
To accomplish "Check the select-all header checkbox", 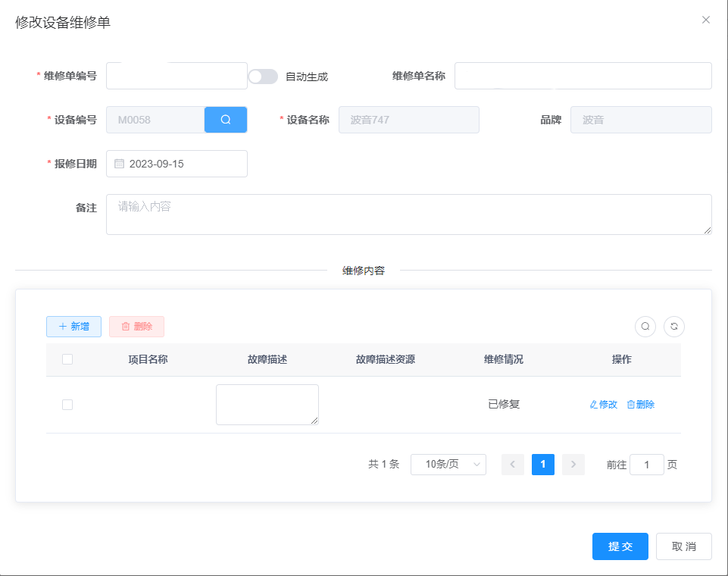I will tap(67, 359).
